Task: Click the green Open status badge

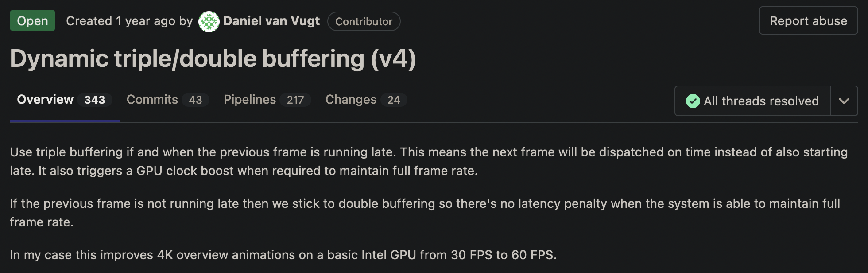Action: coord(32,21)
